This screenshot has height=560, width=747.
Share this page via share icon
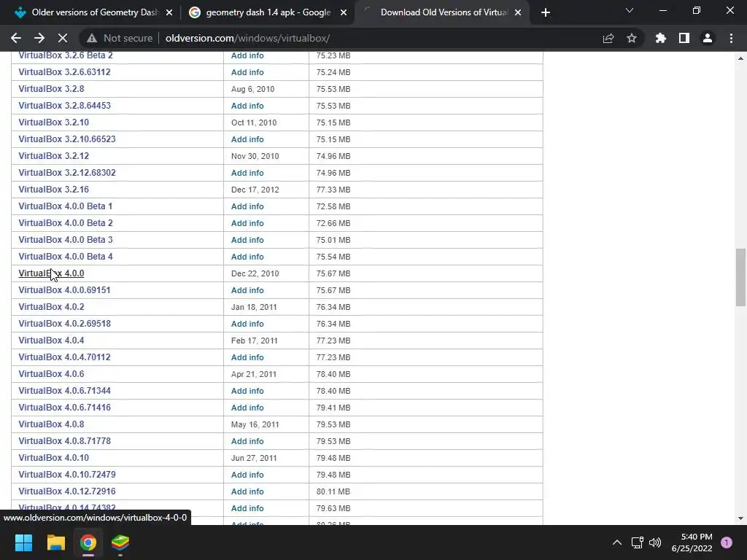(x=608, y=38)
